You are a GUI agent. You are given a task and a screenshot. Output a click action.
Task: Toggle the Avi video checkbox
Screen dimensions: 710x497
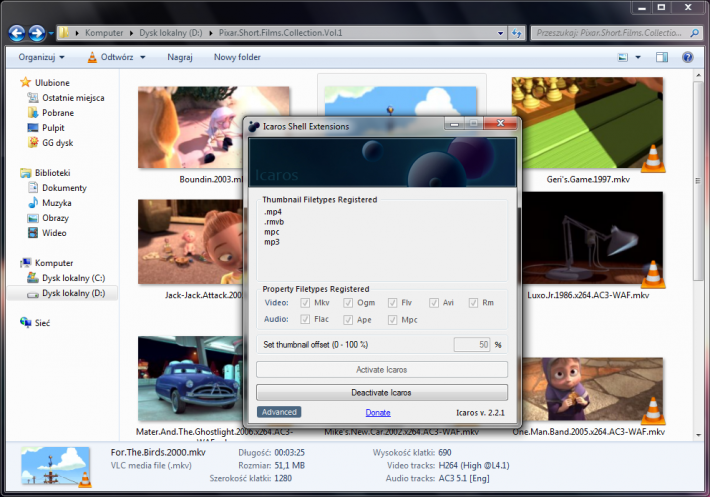[434, 303]
